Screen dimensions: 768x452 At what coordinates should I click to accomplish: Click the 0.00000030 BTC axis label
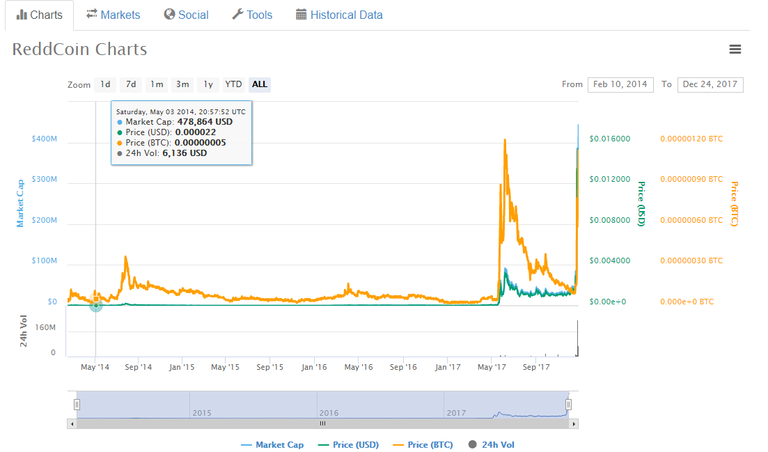tap(691, 261)
